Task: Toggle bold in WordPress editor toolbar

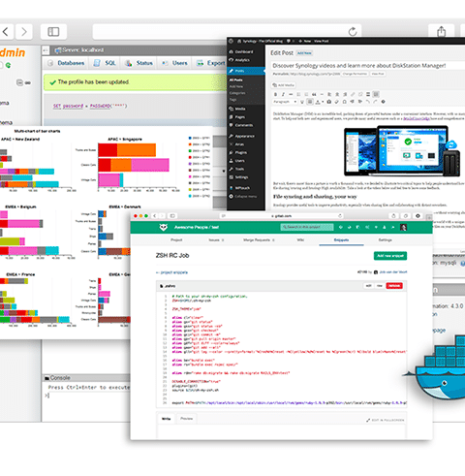Action: 275,94
